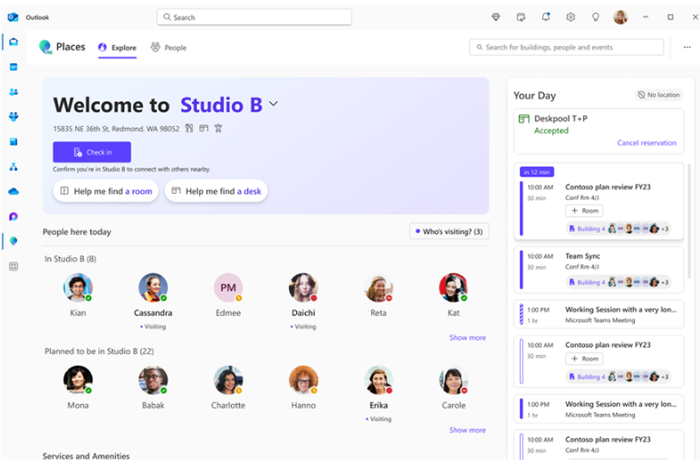700x460 pixels.
Task: Click Show more under In Studio B
Action: 467,338
